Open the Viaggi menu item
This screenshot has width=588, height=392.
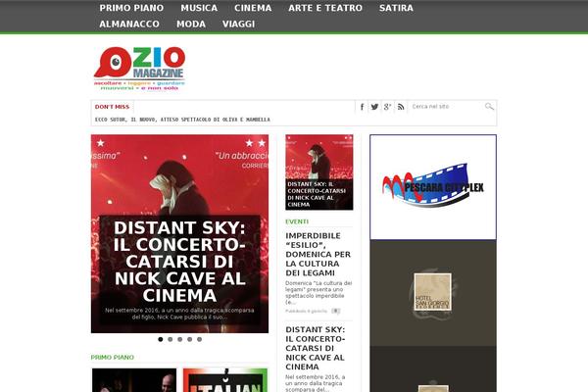point(238,24)
